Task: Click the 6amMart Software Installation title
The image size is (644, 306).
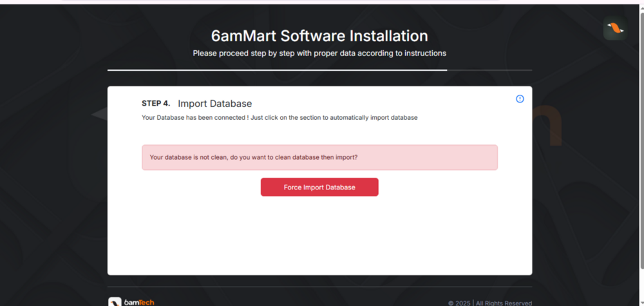Action: coord(319,36)
